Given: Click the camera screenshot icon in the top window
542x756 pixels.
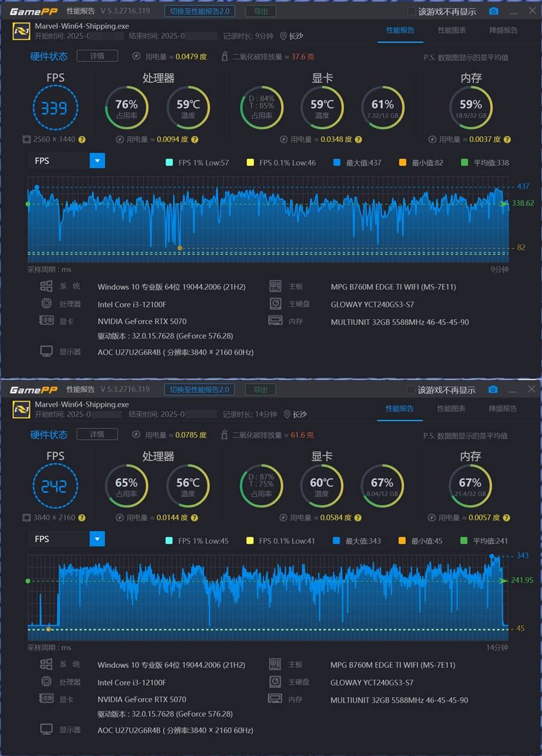Looking at the screenshot, I should 493,11.
